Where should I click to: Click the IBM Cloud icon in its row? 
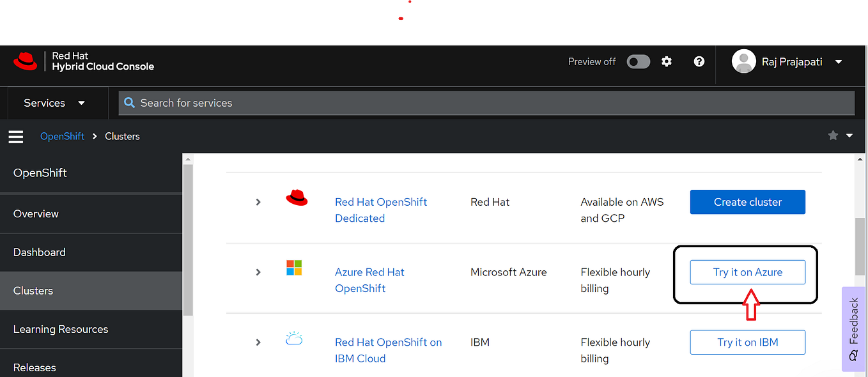pyautogui.click(x=294, y=338)
